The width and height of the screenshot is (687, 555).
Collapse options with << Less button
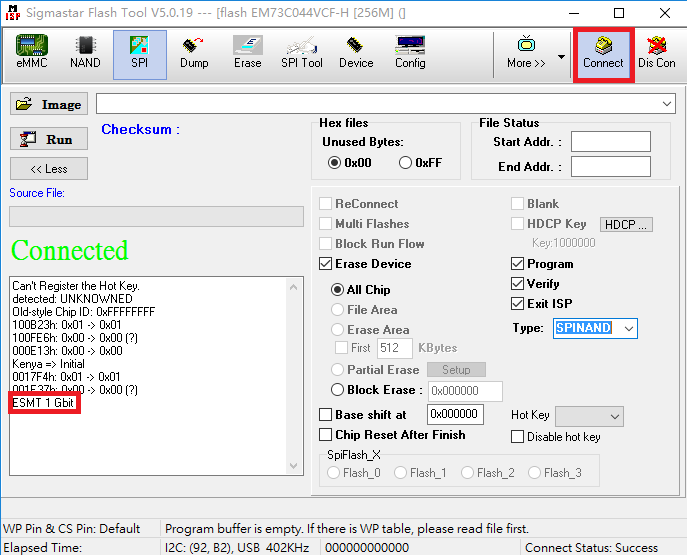tap(49, 169)
